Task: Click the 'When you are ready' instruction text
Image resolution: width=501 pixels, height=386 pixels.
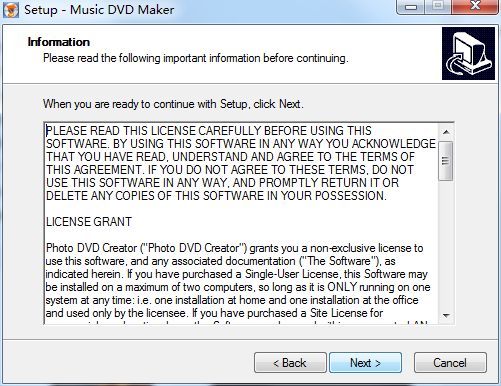Action: click(x=173, y=104)
